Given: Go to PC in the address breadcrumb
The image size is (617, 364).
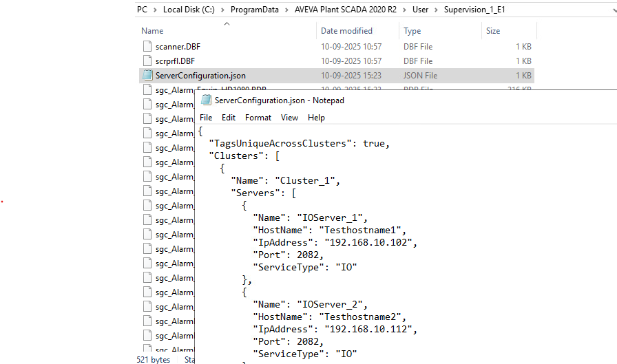Looking at the screenshot, I should tap(142, 10).
